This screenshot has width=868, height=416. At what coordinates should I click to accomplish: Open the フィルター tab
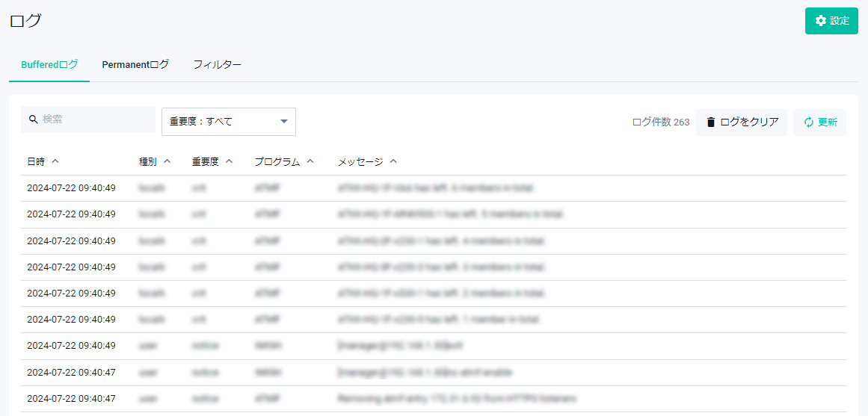pos(217,65)
